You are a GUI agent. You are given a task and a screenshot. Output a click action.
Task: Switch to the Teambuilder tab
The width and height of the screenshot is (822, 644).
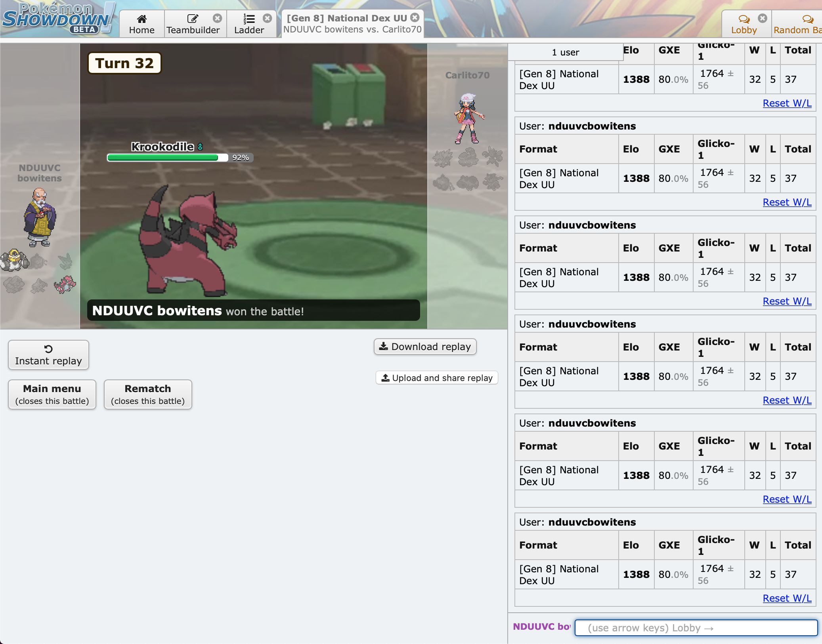tap(193, 25)
